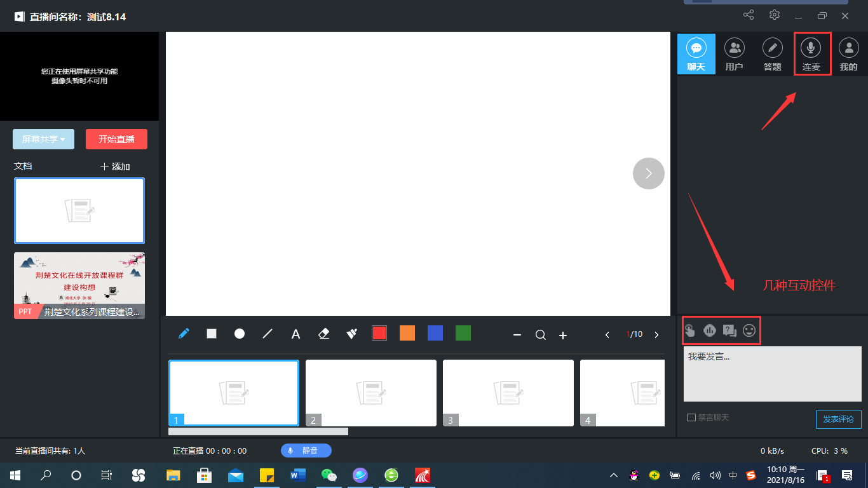Select page 4 thumbnail in filmstrip
The width and height of the screenshot is (868, 488).
pyautogui.click(x=622, y=393)
